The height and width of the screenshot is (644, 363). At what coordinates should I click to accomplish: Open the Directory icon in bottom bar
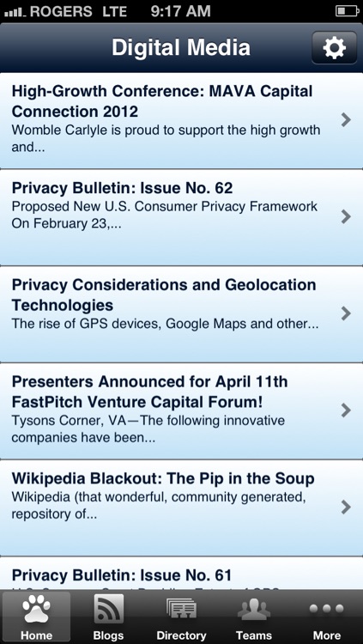click(181, 610)
